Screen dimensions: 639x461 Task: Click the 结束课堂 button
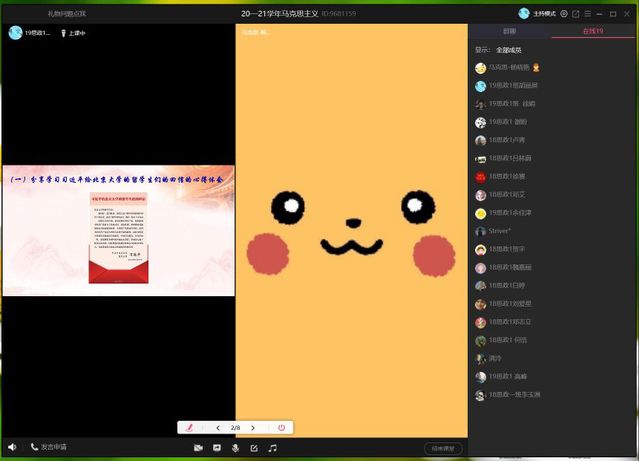pyautogui.click(x=443, y=448)
